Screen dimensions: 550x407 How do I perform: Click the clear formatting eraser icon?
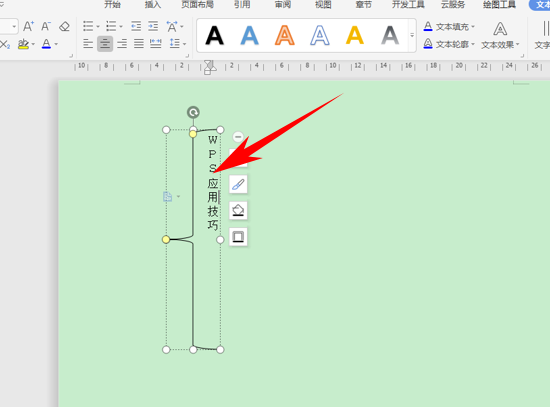click(64, 26)
